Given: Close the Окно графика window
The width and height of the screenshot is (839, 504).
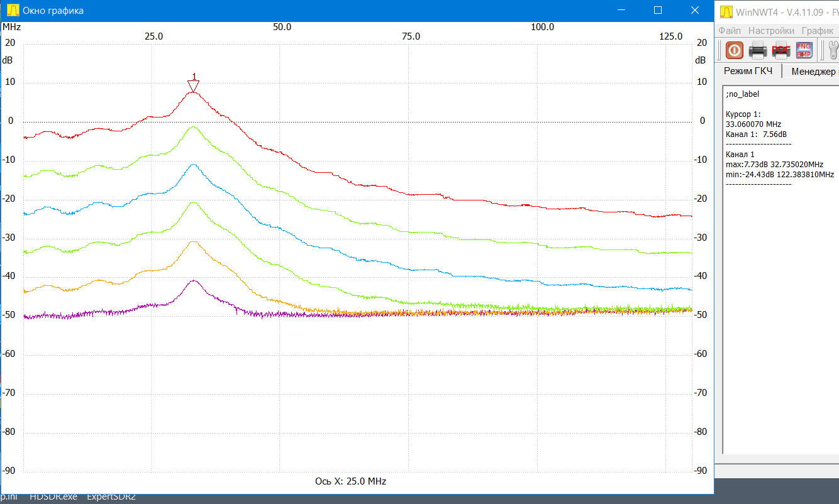Looking at the screenshot, I should tap(695, 10).
